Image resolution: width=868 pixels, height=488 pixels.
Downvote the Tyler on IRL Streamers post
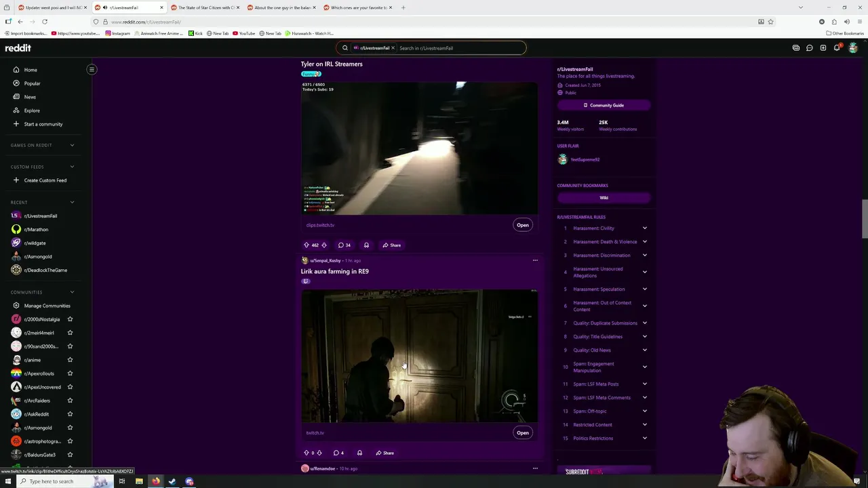pyautogui.click(x=324, y=245)
